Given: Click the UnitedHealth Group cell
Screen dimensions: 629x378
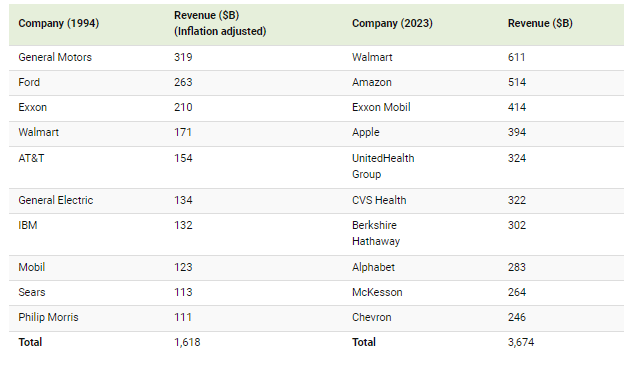Looking at the screenshot, I should pos(383,166).
